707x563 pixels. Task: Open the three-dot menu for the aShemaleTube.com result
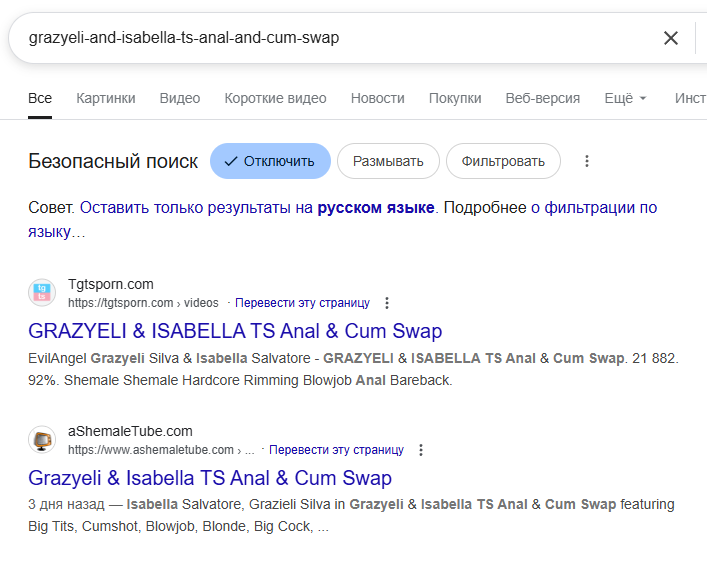click(421, 450)
